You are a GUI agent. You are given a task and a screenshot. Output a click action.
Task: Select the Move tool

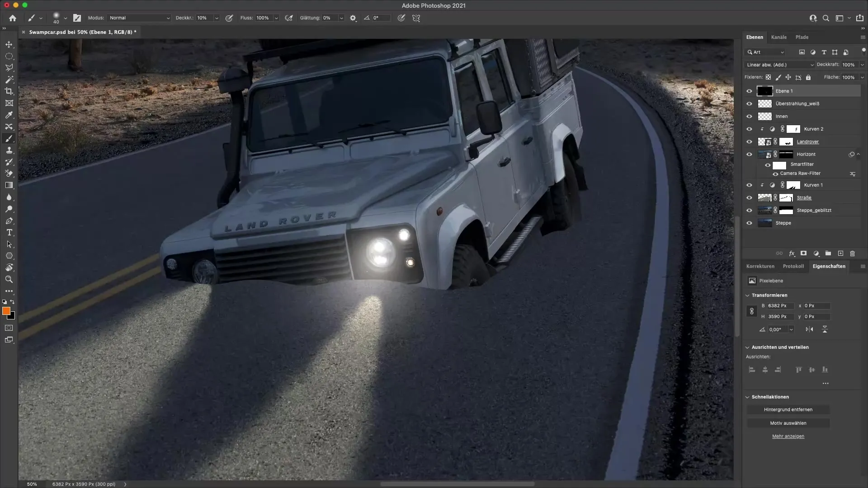pos(9,45)
